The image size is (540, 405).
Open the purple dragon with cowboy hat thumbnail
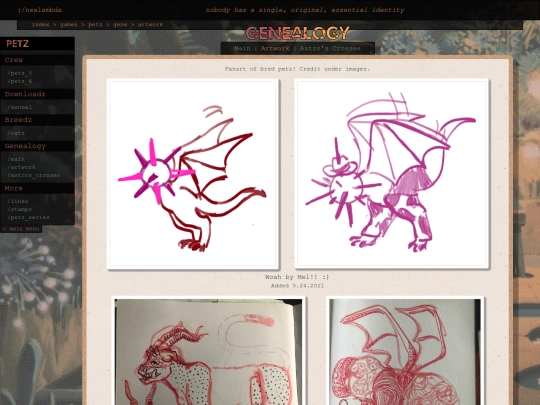[392, 174]
